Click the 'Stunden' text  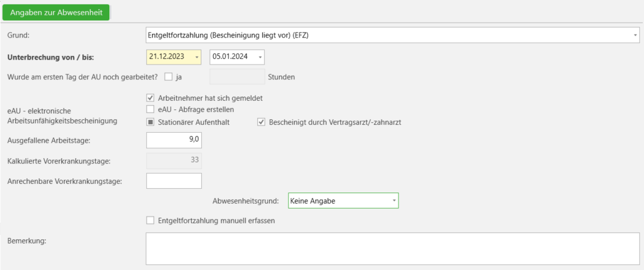281,77
